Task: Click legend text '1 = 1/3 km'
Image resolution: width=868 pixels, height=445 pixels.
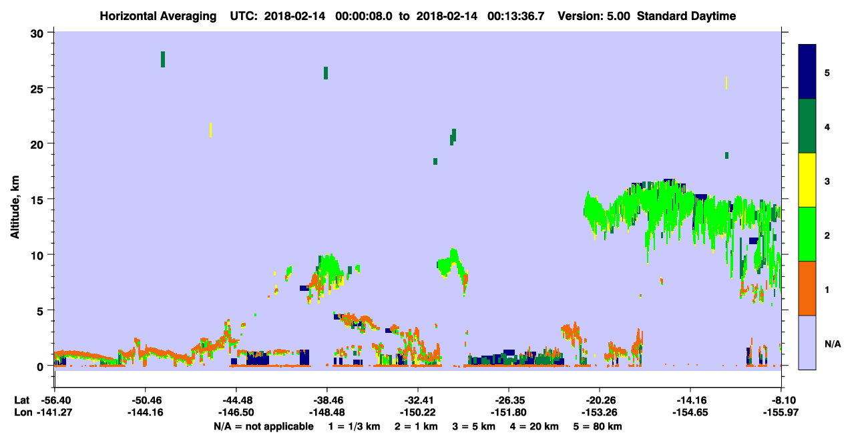Action: point(354,426)
